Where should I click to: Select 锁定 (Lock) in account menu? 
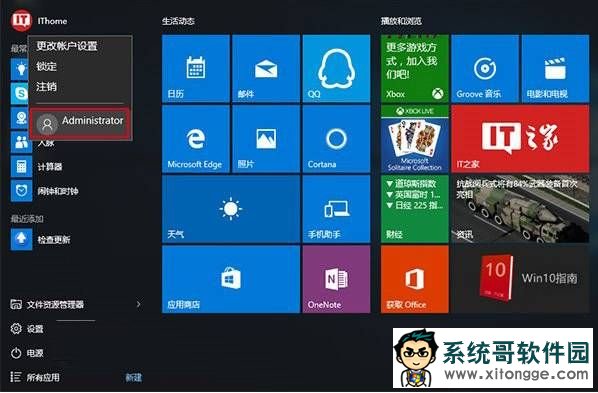(47, 66)
